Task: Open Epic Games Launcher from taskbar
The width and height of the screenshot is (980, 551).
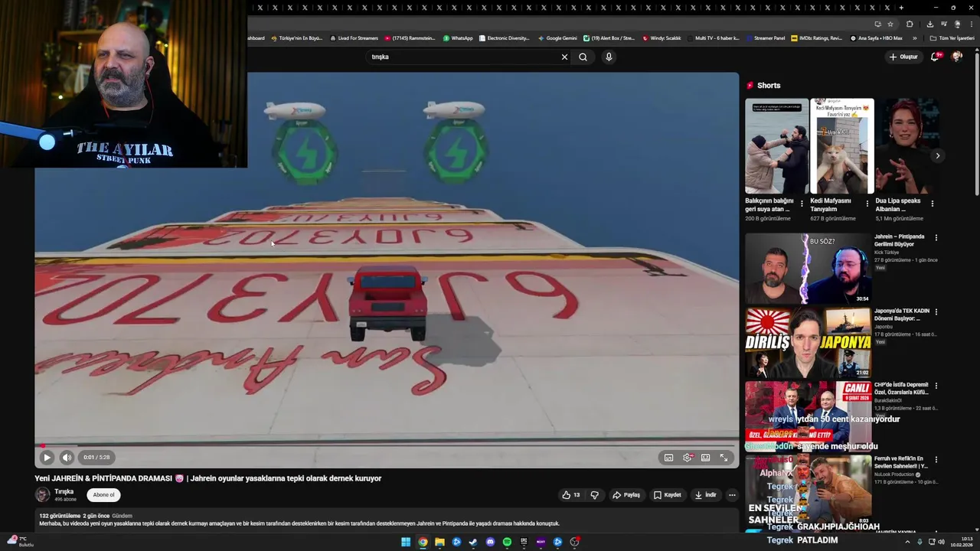Action: click(524, 542)
